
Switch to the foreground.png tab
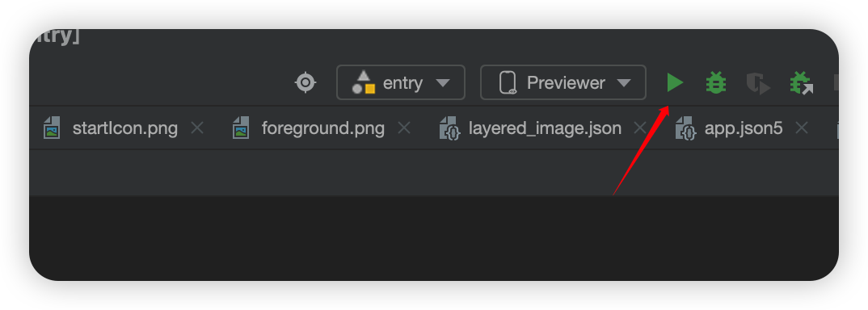[322, 128]
